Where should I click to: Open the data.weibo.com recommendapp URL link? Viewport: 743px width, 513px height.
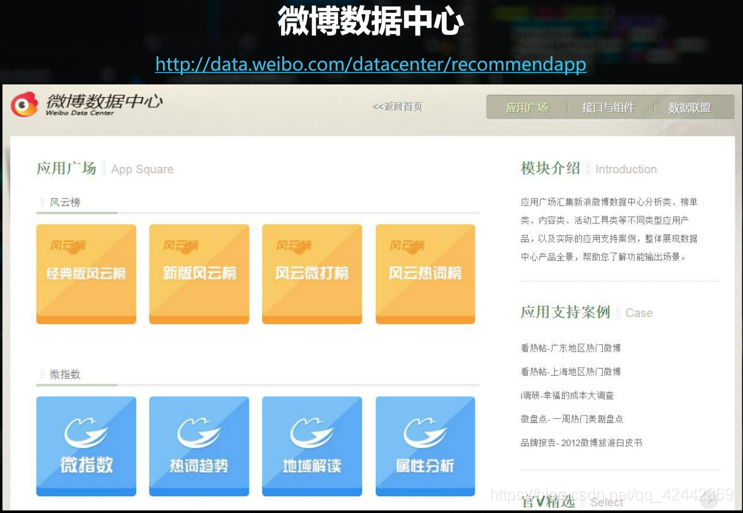371,64
